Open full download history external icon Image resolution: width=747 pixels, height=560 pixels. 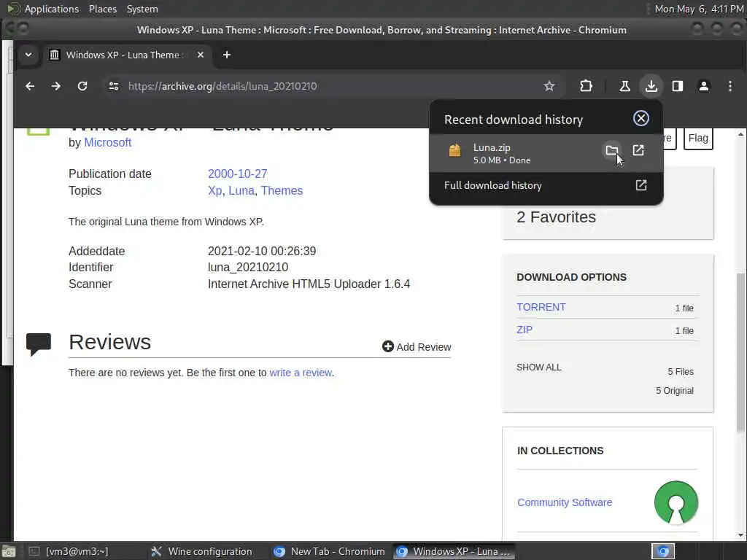coord(640,185)
